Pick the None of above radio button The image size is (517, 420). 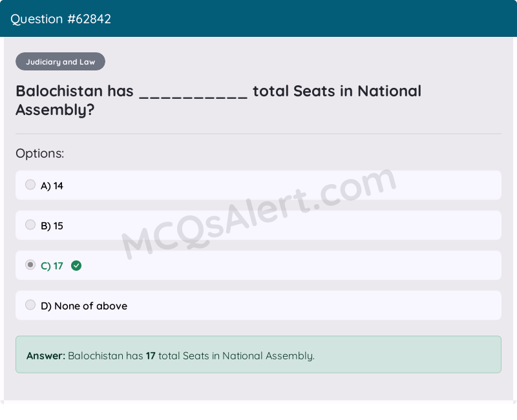click(30, 305)
